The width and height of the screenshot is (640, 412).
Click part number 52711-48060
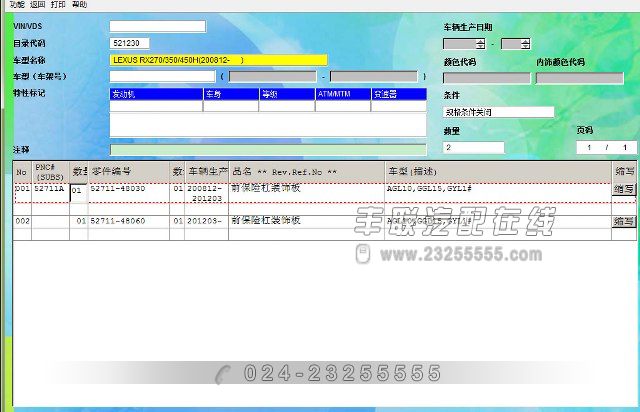tap(118, 221)
